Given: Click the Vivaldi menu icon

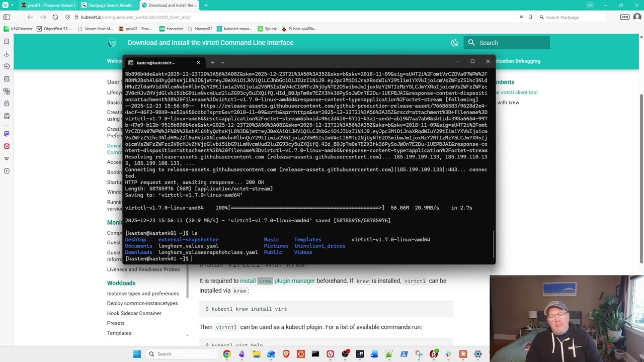Looking at the screenshot, I should [5, 5].
